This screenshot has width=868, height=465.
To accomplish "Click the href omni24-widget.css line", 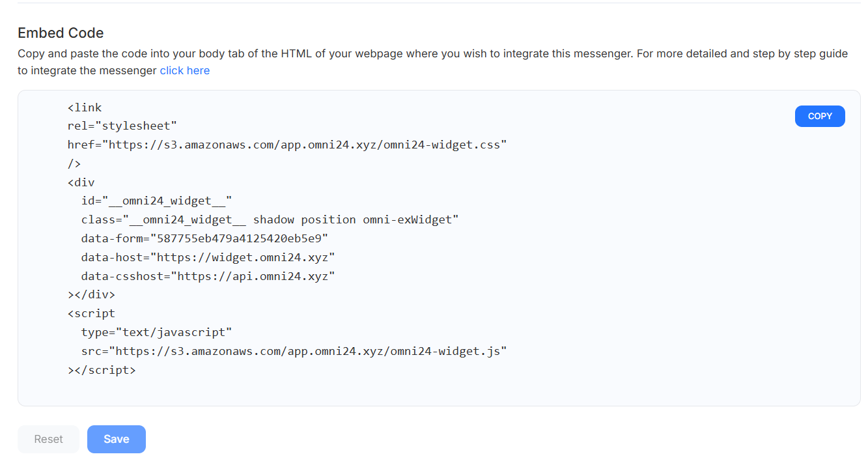I will 287,145.
